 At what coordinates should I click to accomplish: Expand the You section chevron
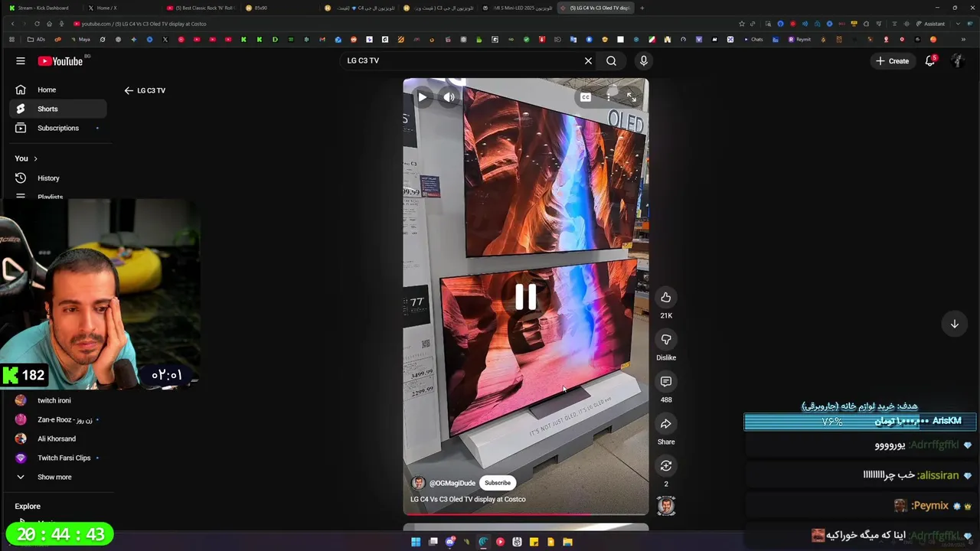click(35, 158)
